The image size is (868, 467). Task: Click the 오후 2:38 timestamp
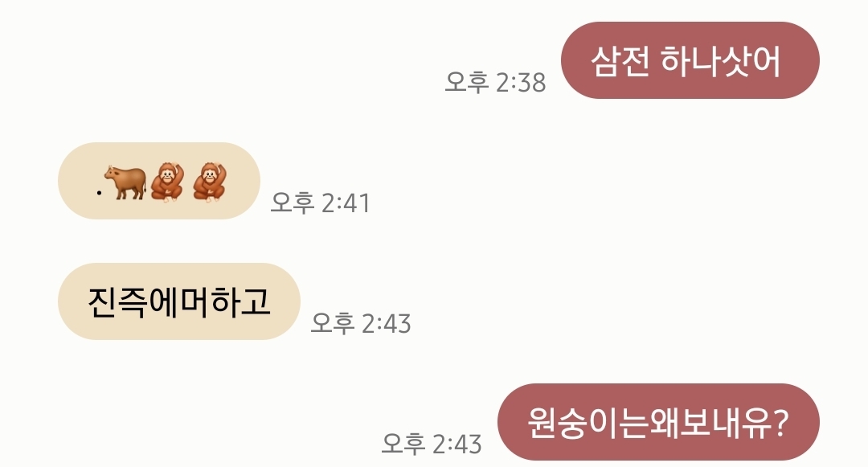495,83
